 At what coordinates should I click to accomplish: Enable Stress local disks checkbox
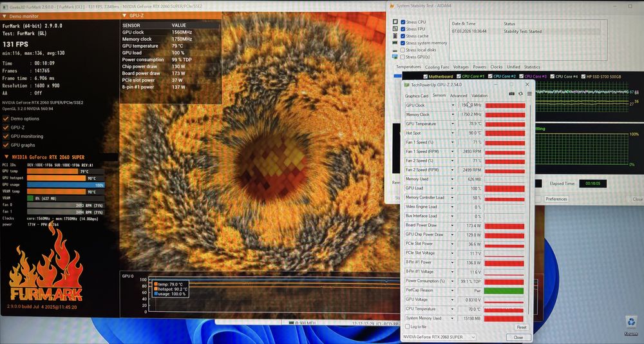[x=403, y=50]
